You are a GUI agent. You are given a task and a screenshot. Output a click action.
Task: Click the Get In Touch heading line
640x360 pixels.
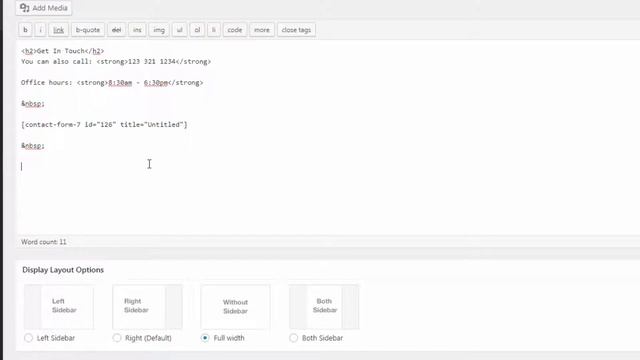[63, 51]
